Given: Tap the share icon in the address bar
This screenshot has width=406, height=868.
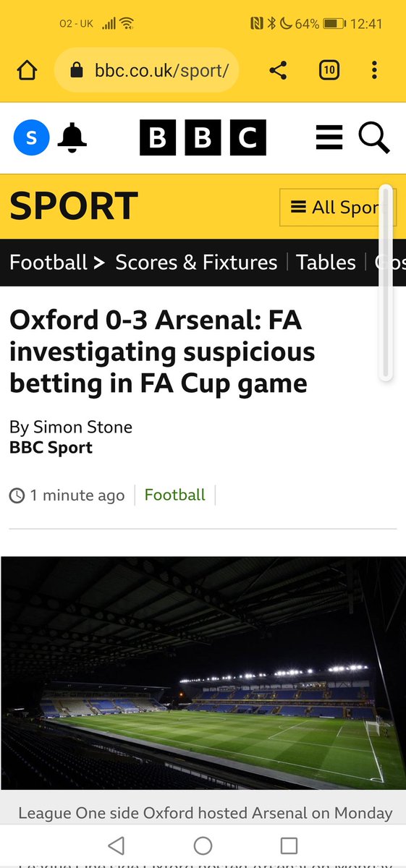Looking at the screenshot, I should click(278, 70).
